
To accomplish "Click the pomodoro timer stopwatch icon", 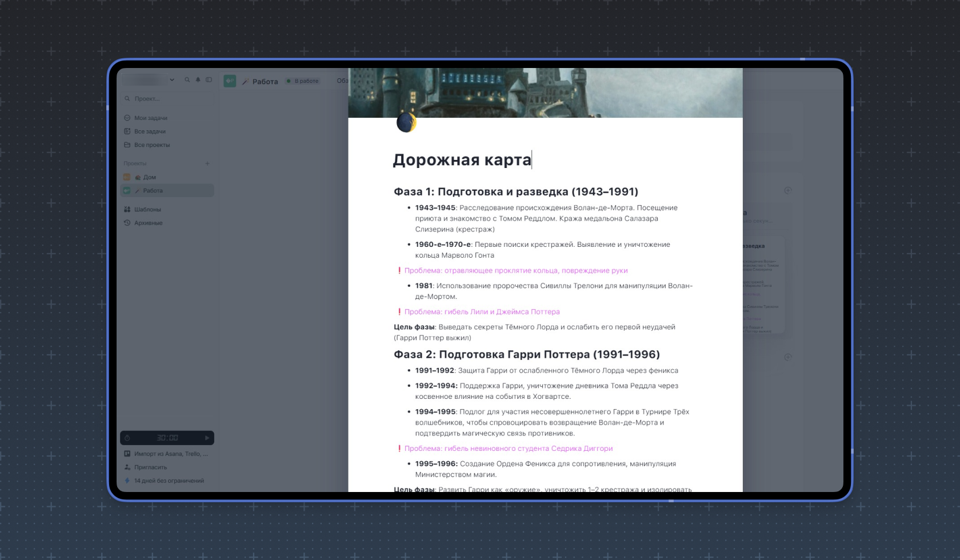I will tap(127, 438).
